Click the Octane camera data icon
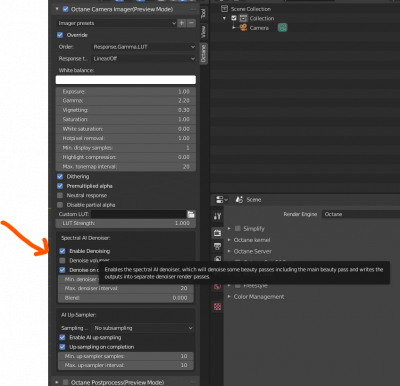This screenshot has height=386, width=400. 282,28
